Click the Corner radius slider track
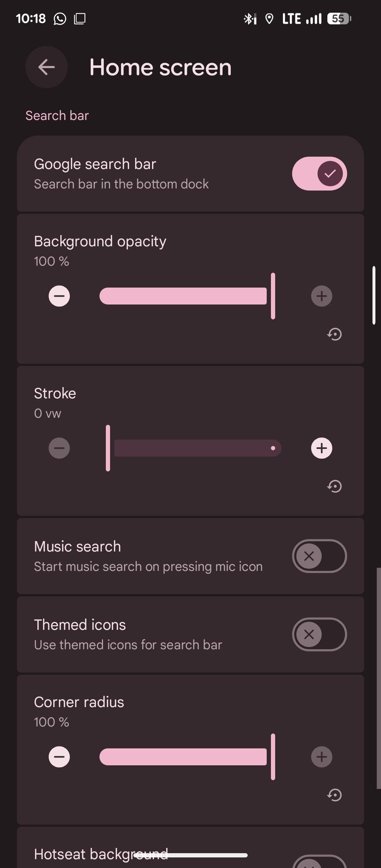The height and width of the screenshot is (868, 381). (183, 757)
